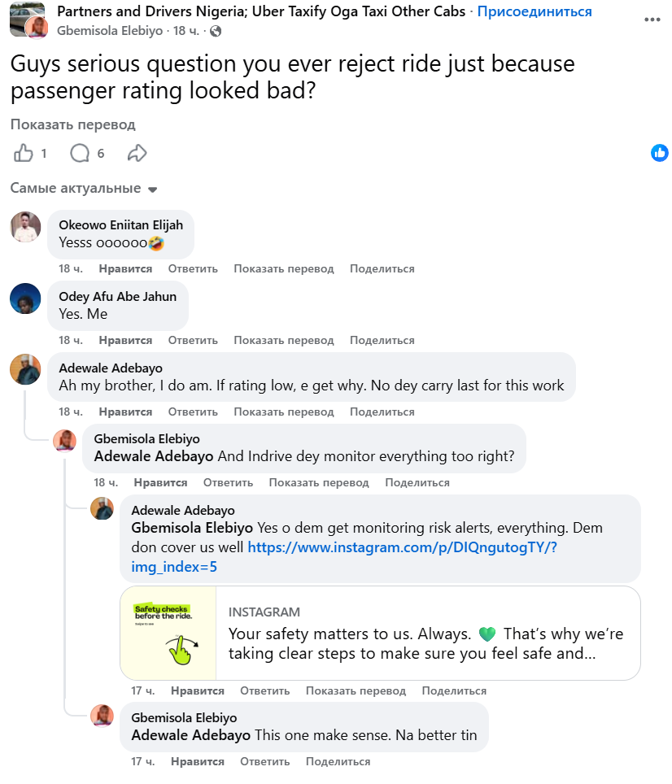Open the three-dot post options menu
This screenshot has width=672, height=784.
[x=652, y=19]
